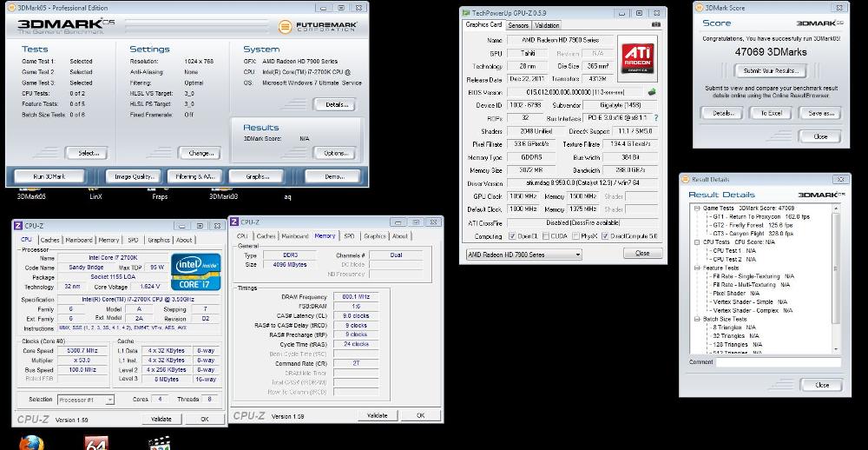The height and width of the screenshot is (450, 868).
Task: Click Close in the Result Details window
Action: (x=821, y=385)
